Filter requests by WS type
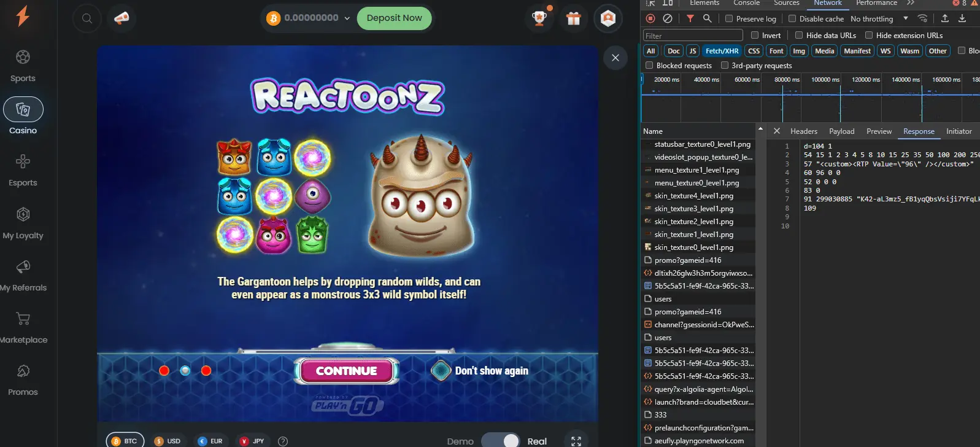The image size is (980, 447). [885, 51]
